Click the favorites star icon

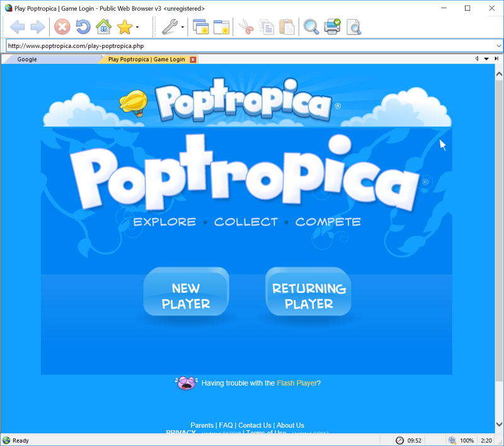(x=125, y=26)
